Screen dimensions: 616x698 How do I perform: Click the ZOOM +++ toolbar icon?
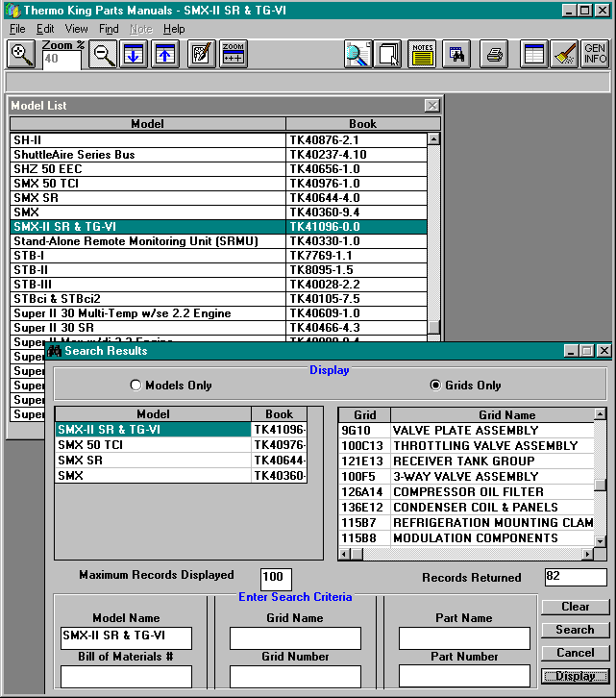coord(234,54)
